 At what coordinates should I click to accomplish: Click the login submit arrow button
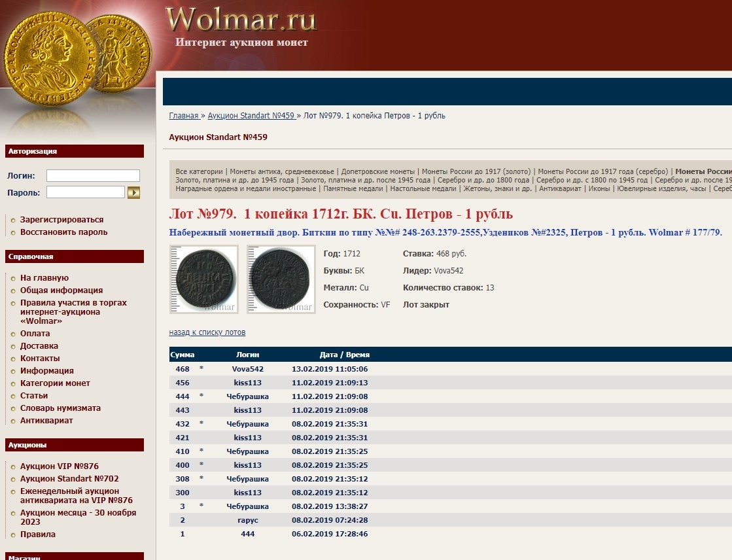pos(133,192)
